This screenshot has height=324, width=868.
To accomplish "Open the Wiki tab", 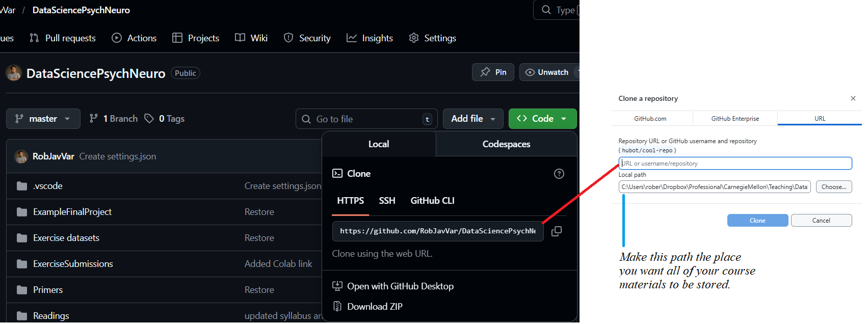I will tap(251, 38).
